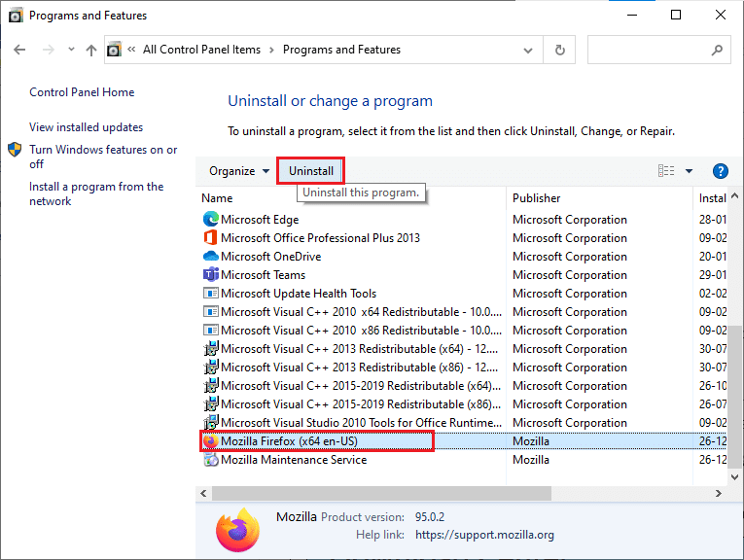Expand the address bar history dropdown
The width and height of the screenshot is (744, 560).
click(528, 51)
